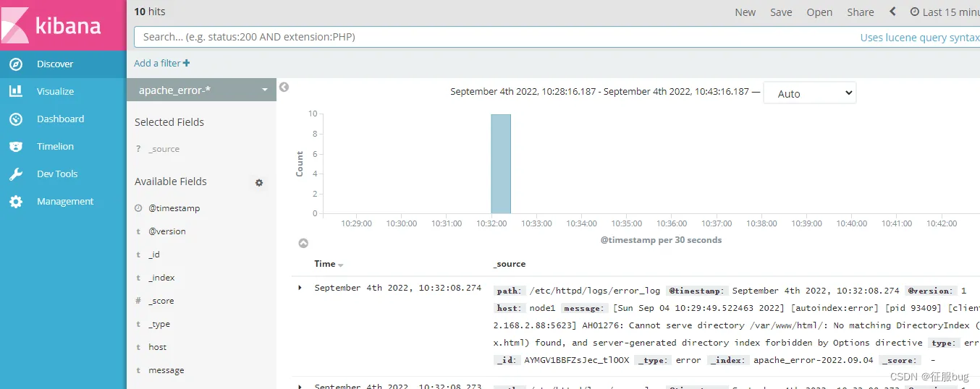Click _source selected field
The width and height of the screenshot is (980, 389).
tap(164, 149)
